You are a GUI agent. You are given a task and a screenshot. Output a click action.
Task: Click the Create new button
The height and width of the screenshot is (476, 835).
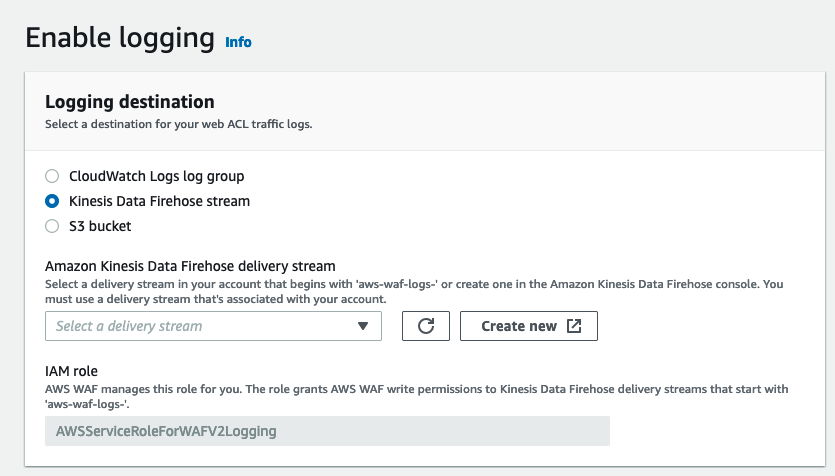(x=528, y=326)
